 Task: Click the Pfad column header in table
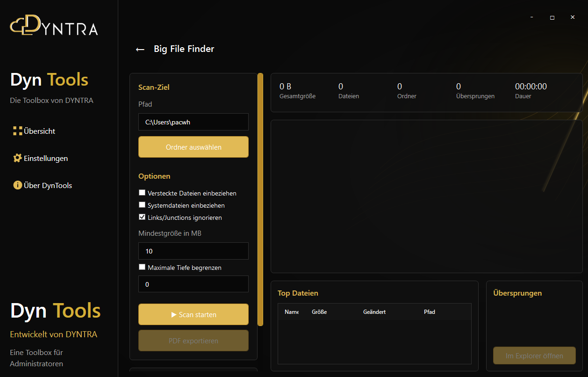tap(430, 312)
